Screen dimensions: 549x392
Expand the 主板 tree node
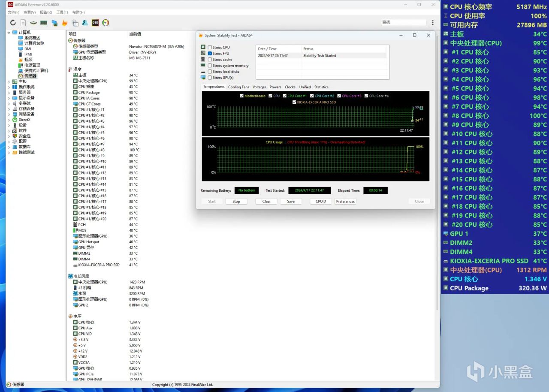pos(9,81)
